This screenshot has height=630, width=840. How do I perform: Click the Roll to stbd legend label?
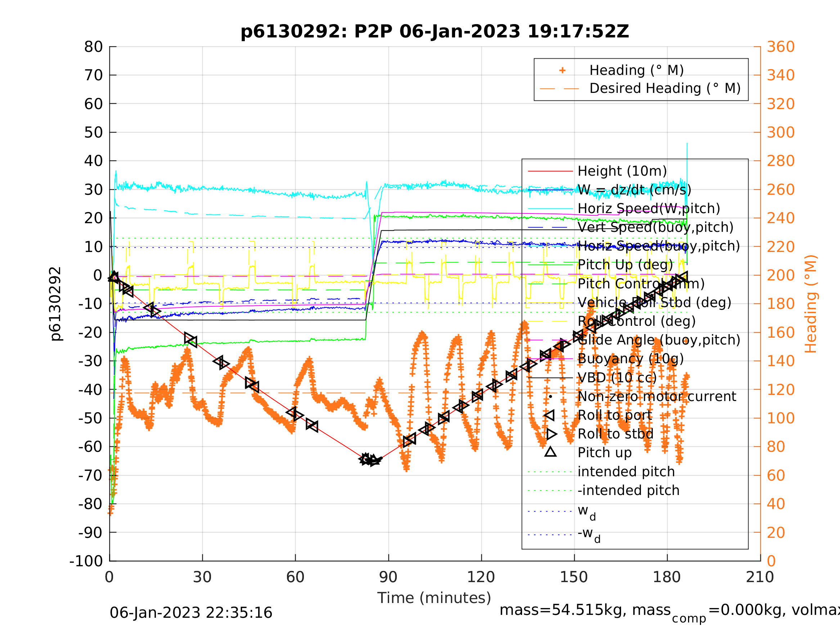coord(616,434)
